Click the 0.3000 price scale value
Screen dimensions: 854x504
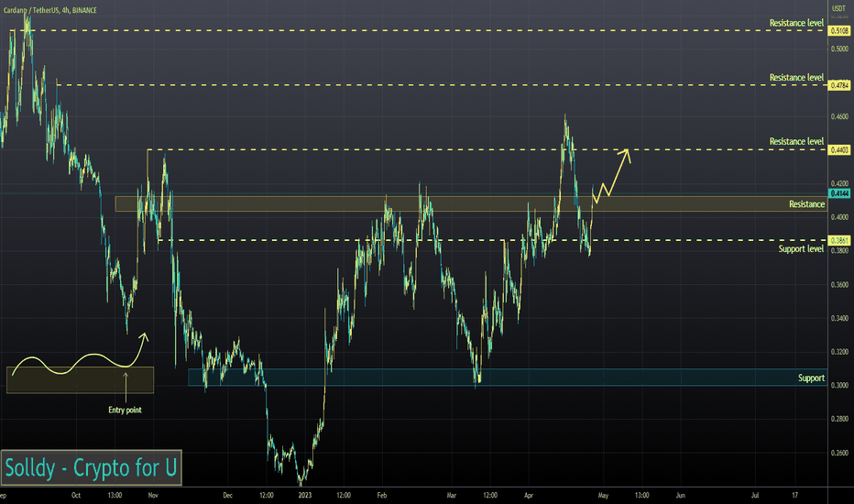[x=839, y=385]
